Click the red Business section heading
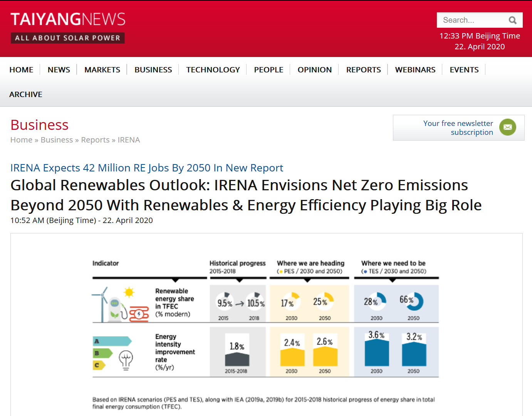 click(x=39, y=125)
